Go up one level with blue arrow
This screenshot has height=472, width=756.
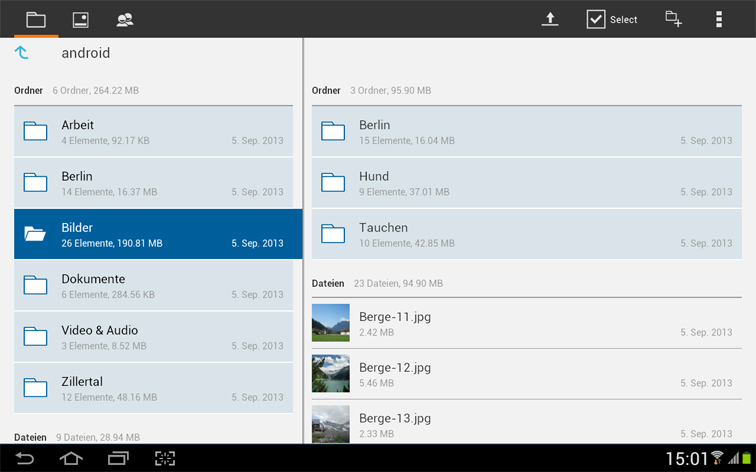21,52
